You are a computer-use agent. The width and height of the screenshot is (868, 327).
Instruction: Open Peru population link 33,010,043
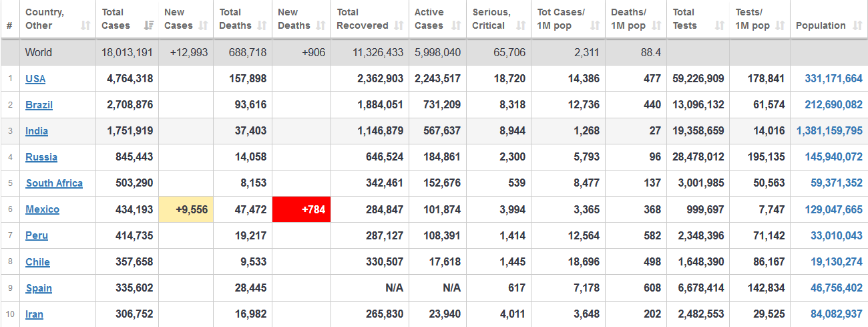point(837,235)
